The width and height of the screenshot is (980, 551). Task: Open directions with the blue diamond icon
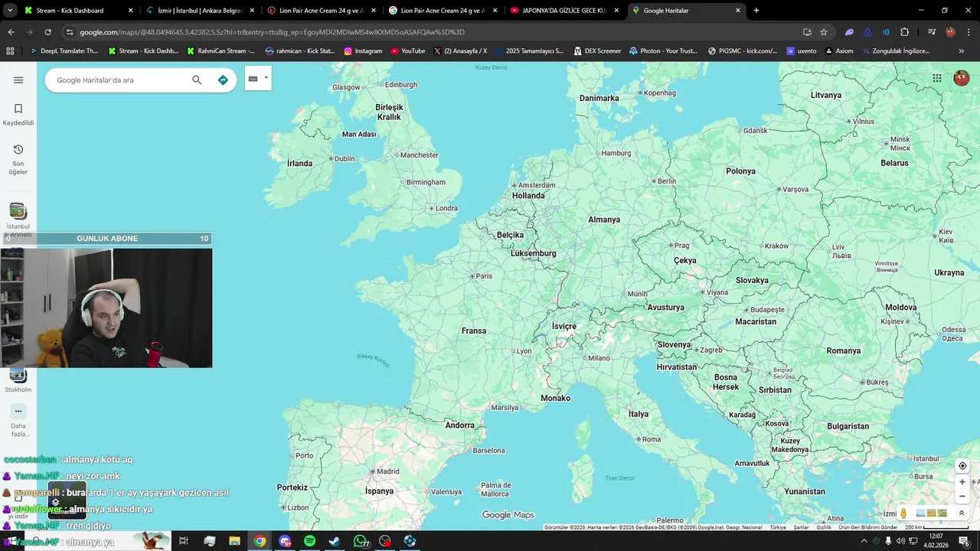click(x=223, y=80)
